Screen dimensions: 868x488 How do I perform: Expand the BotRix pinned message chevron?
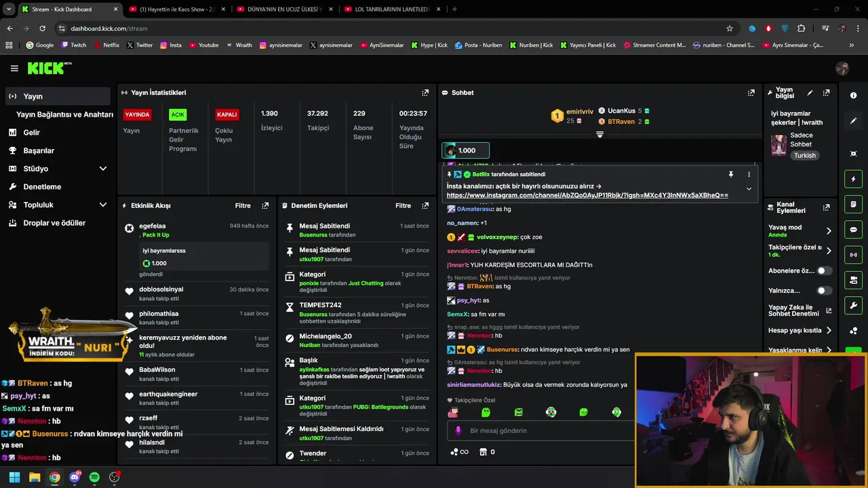pos(749,189)
